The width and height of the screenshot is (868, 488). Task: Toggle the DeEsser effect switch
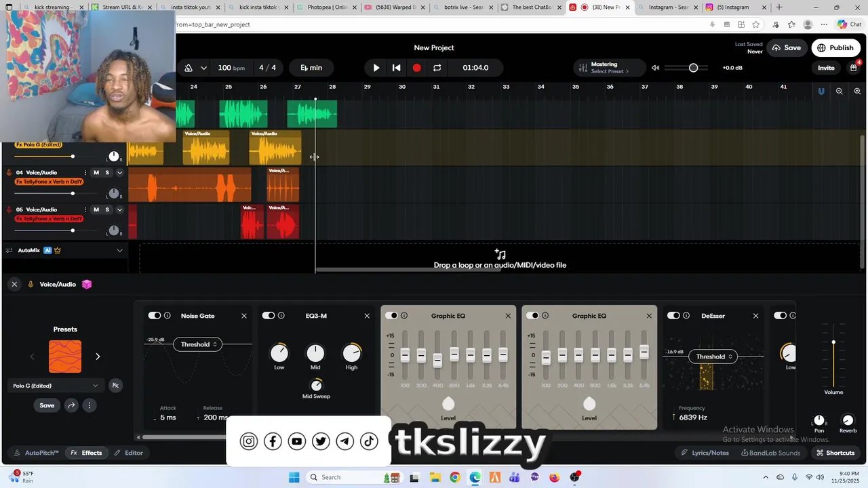tap(673, 316)
